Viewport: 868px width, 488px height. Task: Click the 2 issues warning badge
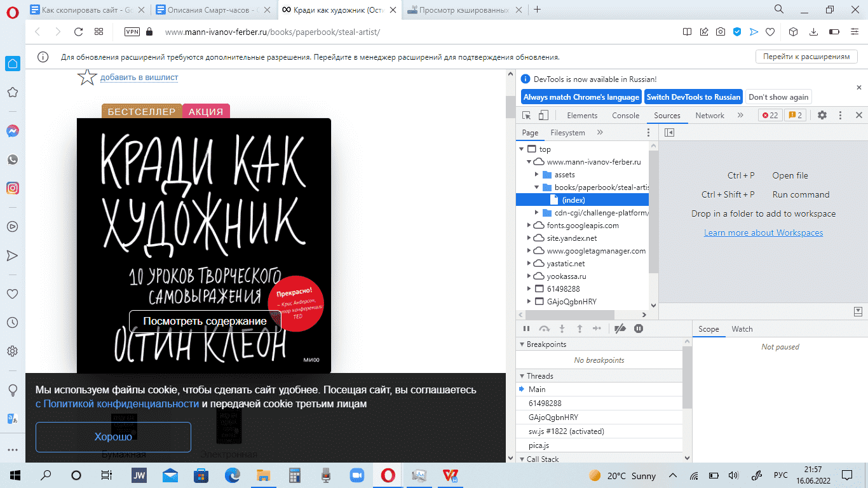pos(794,115)
